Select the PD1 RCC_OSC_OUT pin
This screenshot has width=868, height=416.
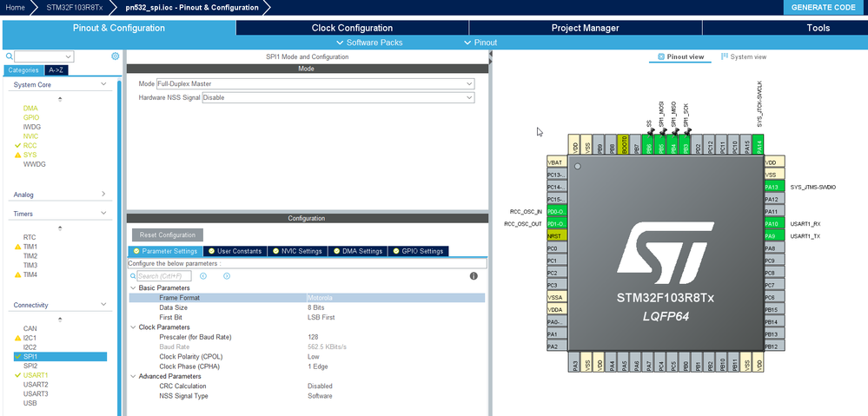pyautogui.click(x=557, y=223)
